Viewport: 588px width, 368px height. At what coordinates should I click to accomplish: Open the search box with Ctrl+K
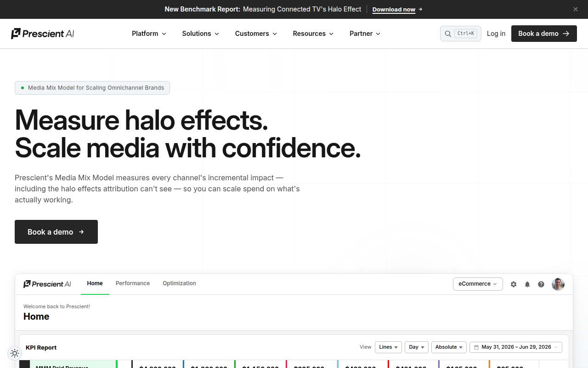point(461,34)
